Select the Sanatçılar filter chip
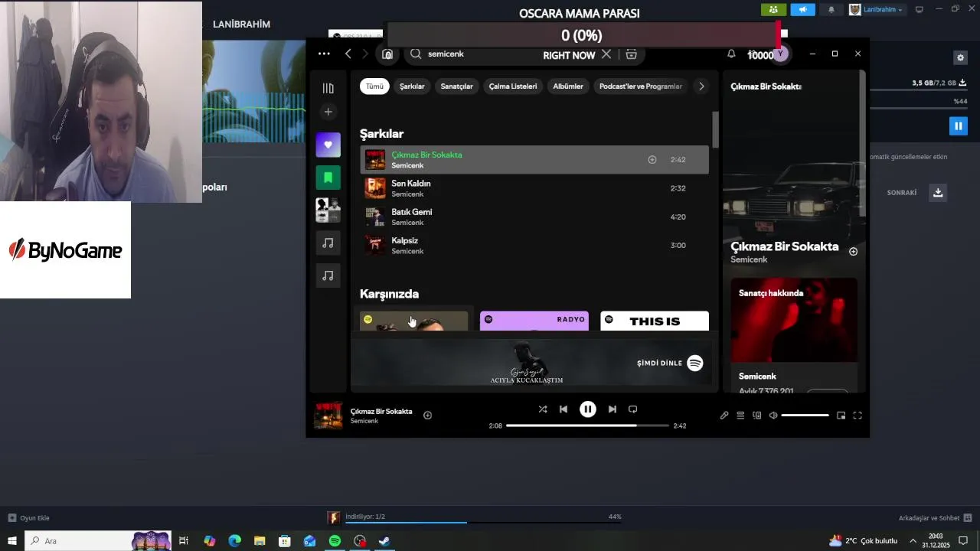The width and height of the screenshot is (980, 551). click(x=456, y=86)
